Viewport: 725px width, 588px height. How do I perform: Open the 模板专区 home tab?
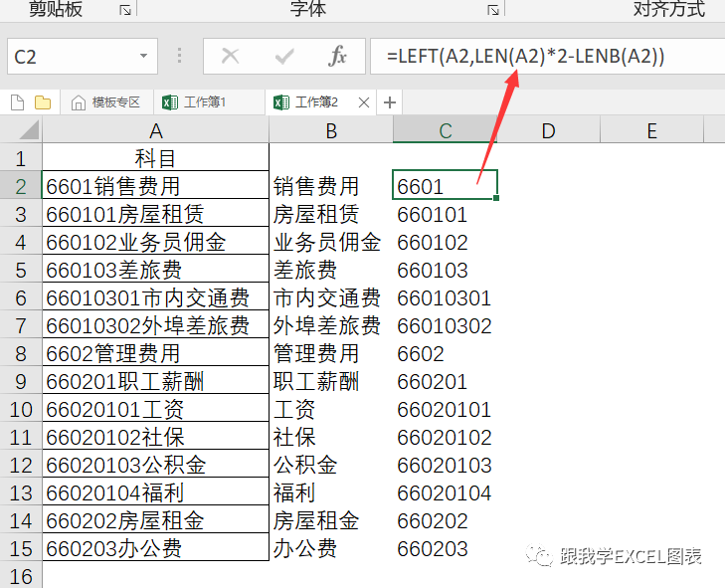106,102
